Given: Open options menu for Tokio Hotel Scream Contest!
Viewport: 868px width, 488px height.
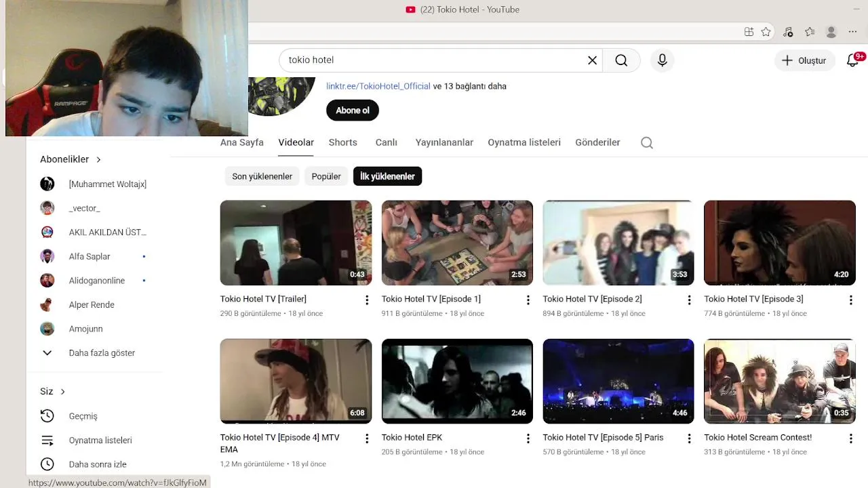Looking at the screenshot, I should tap(851, 439).
